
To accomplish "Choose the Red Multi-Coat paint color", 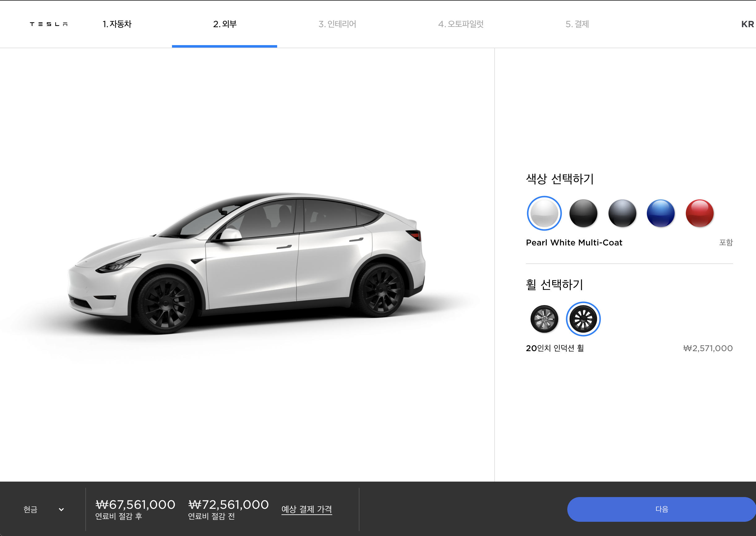I will click(699, 213).
